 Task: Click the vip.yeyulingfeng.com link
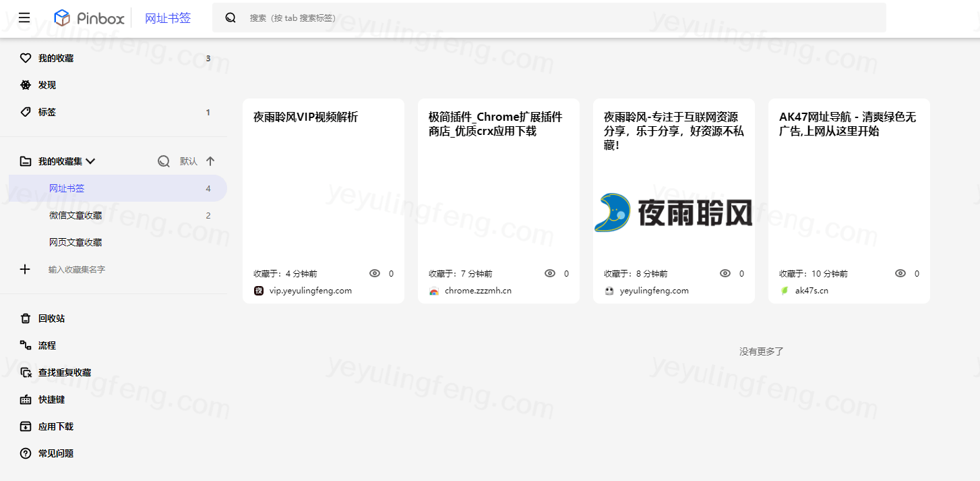pos(311,291)
